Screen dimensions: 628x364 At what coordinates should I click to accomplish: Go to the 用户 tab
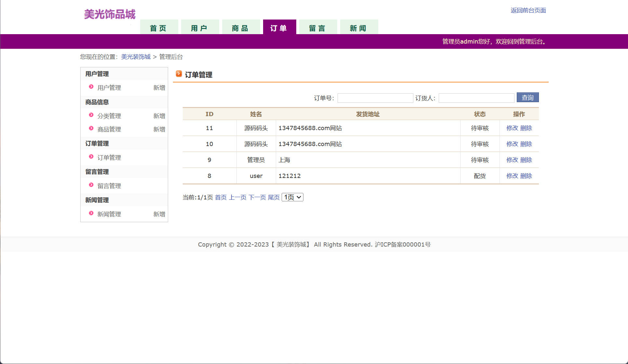(x=199, y=28)
